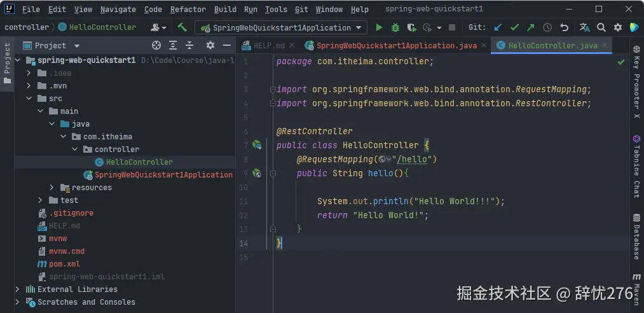The width and height of the screenshot is (644, 313).
Task: Collapse the spring-web-quickstart1 root node
Action: pyautogui.click(x=17, y=60)
